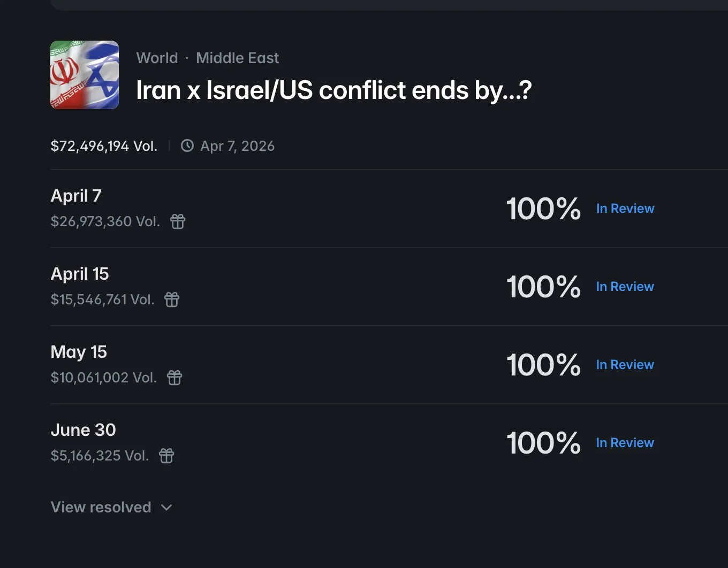
Task: Click the gift rewards icon for April 15
Action: [x=172, y=300]
